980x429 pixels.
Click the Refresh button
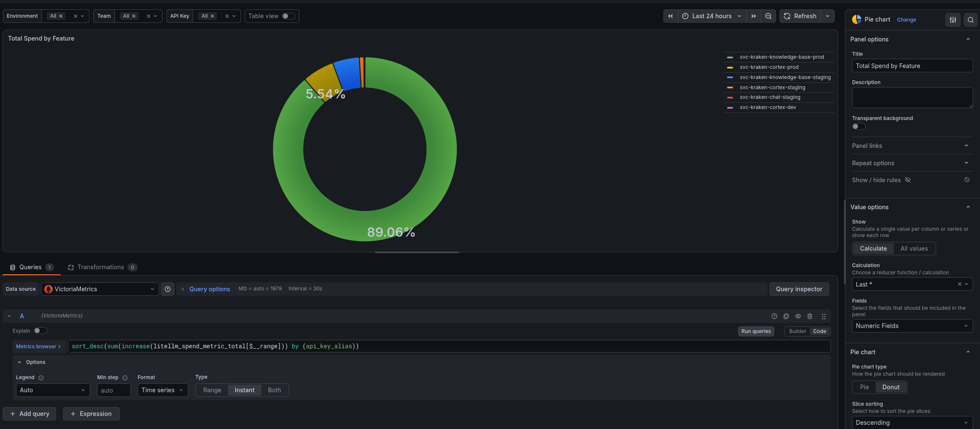click(x=800, y=16)
